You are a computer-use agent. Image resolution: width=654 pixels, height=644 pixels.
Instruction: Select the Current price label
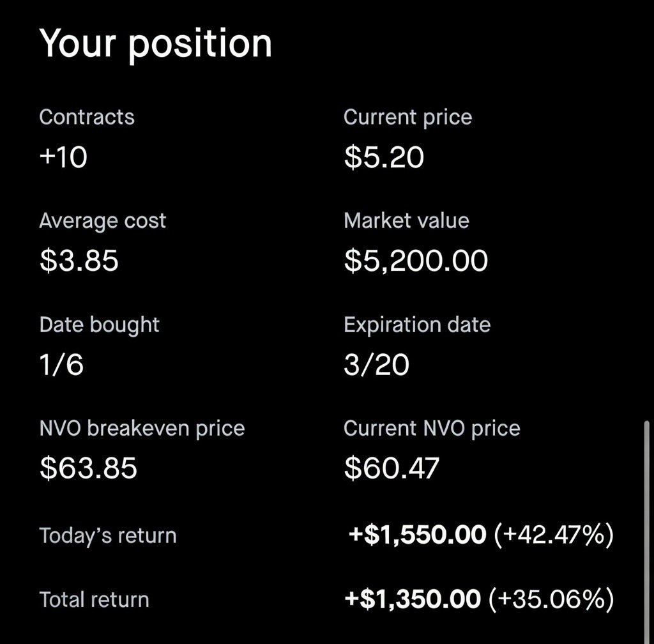click(x=407, y=118)
